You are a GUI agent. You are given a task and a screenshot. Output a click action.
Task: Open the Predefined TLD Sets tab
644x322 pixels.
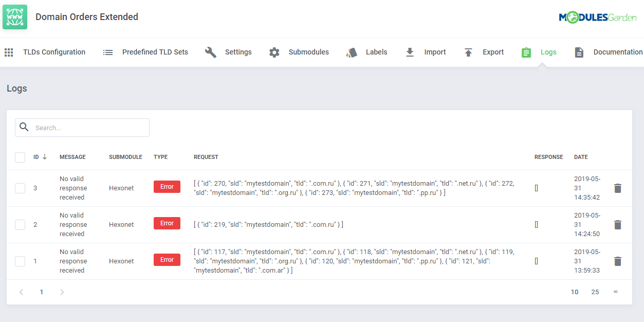pos(155,52)
